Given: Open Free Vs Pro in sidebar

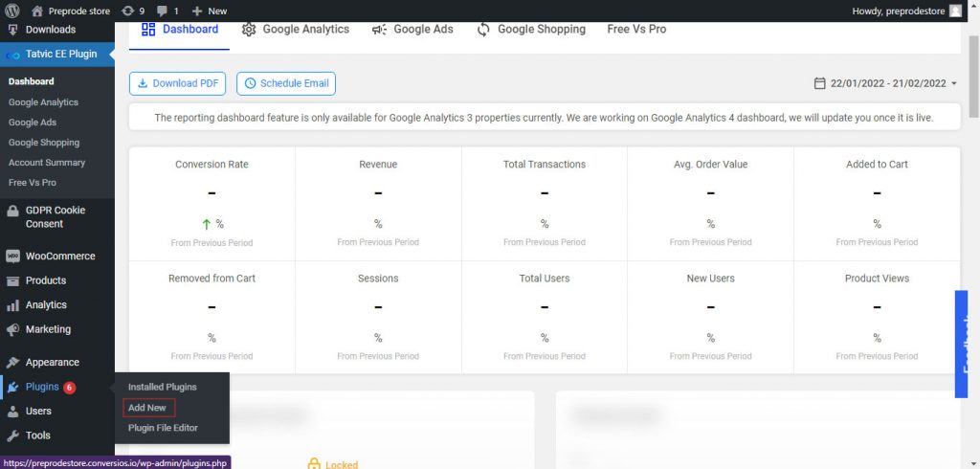Looking at the screenshot, I should tap(32, 182).
